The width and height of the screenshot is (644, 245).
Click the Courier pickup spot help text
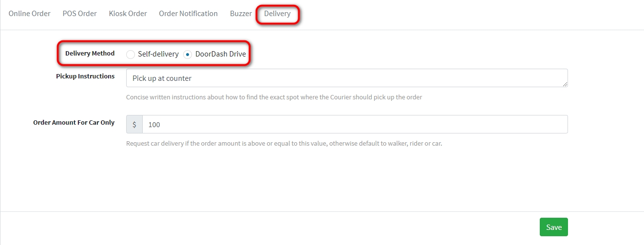(x=274, y=97)
